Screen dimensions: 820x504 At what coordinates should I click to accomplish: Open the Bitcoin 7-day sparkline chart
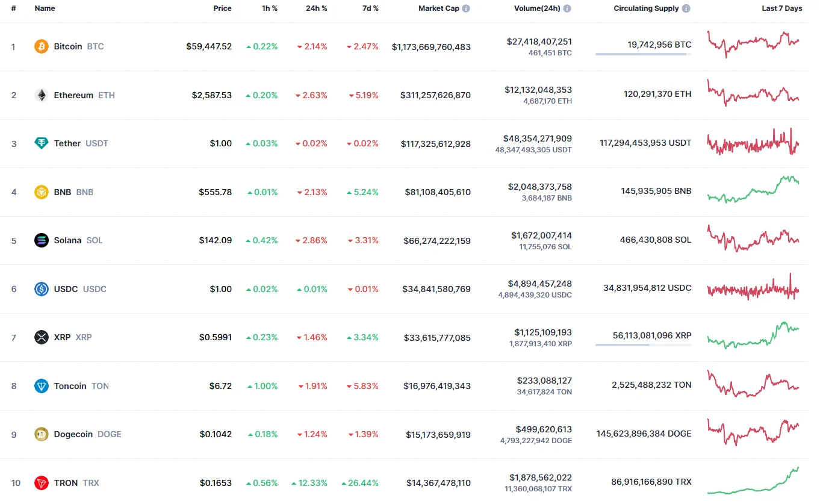[x=753, y=44]
